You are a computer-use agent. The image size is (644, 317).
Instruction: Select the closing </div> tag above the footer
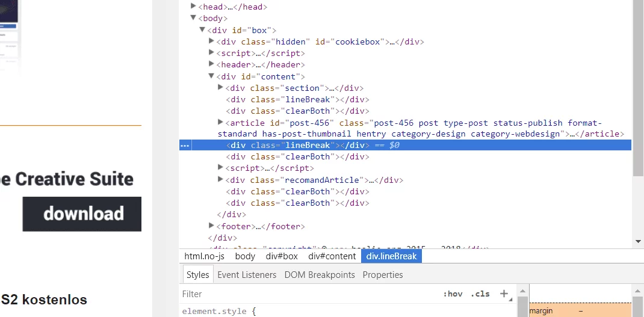(x=231, y=214)
